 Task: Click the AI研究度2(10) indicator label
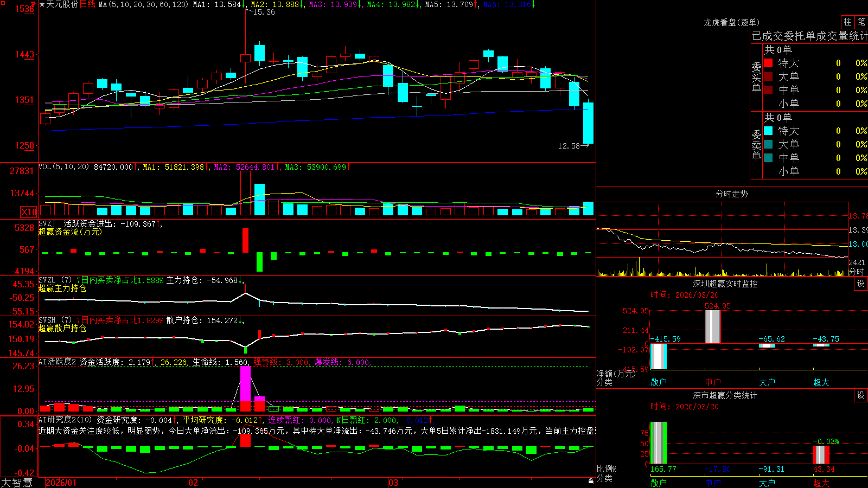tap(65, 420)
